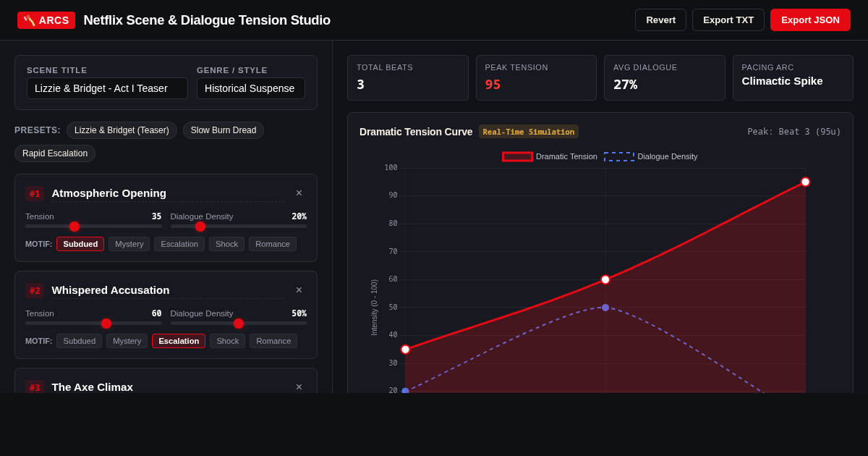Edit The Axe Climax beat title

168,387
